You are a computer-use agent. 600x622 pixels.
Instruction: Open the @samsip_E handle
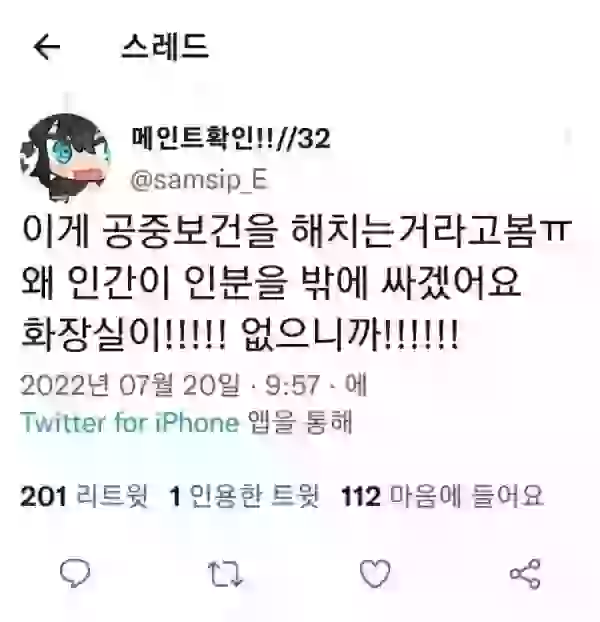click(x=199, y=180)
